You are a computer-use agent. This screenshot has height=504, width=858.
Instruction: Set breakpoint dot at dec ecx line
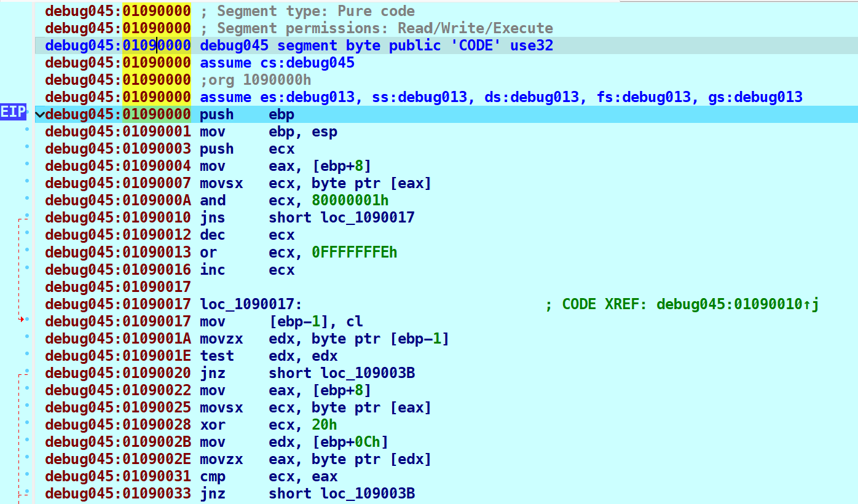(26, 233)
